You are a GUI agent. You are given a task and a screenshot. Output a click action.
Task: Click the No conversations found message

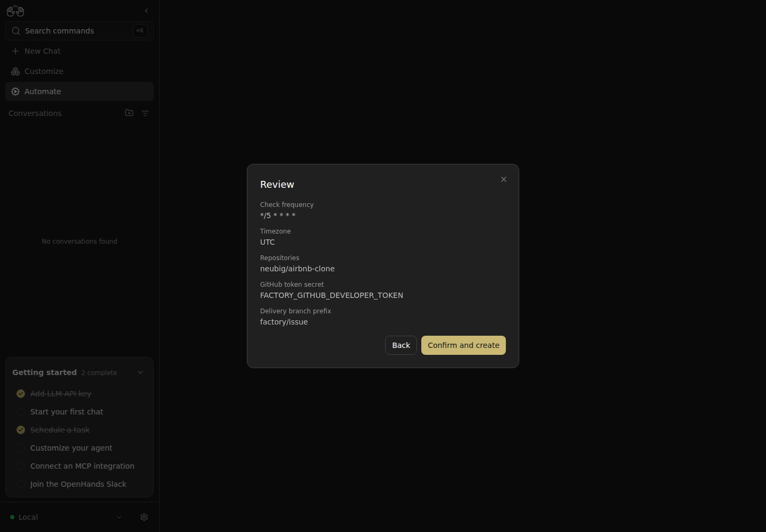pos(80,242)
